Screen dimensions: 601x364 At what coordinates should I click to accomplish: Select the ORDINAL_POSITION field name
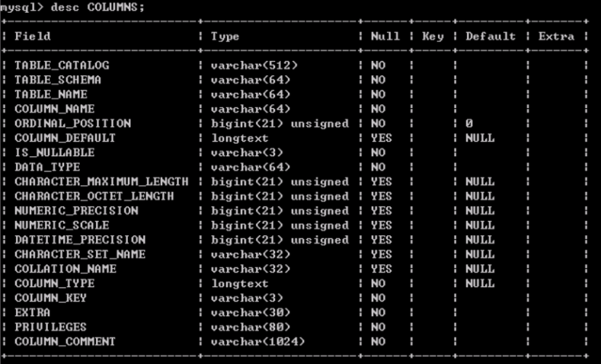pos(73,123)
